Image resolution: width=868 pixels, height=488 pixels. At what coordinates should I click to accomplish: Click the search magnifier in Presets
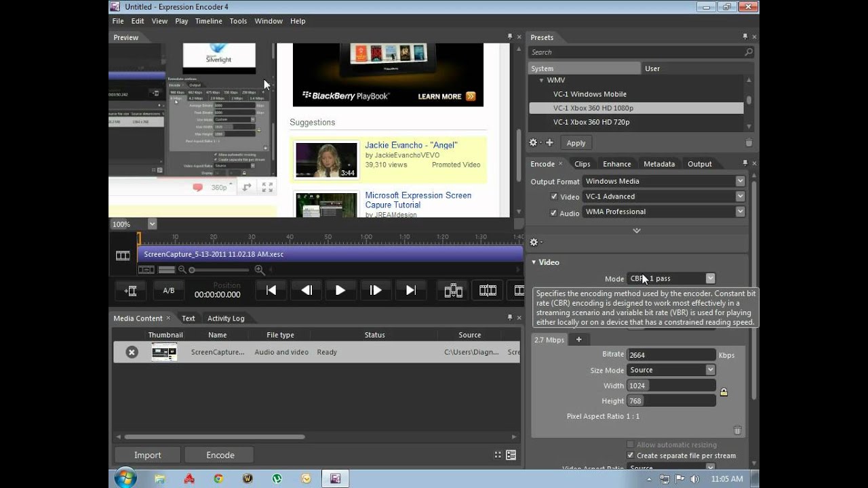749,52
